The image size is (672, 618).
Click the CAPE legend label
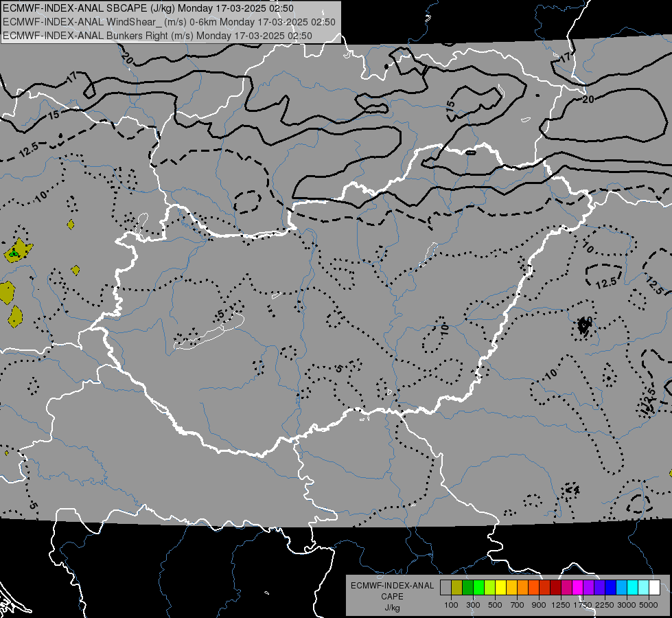click(x=392, y=597)
